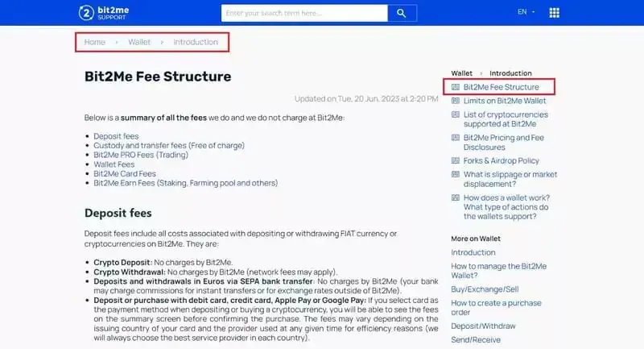
Task: Open Wallet in the top breadcrumb
Action: click(x=139, y=42)
